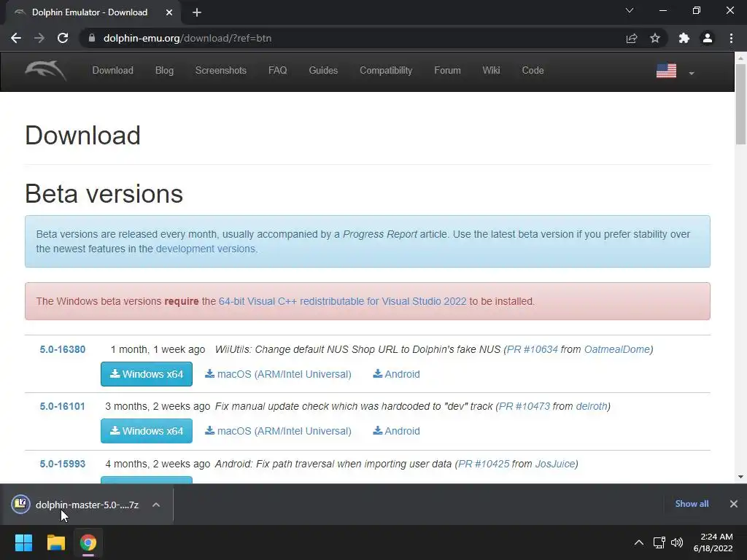Click Chrome icon in taskbar
The image size is (747, 560).
pos(88,542)
